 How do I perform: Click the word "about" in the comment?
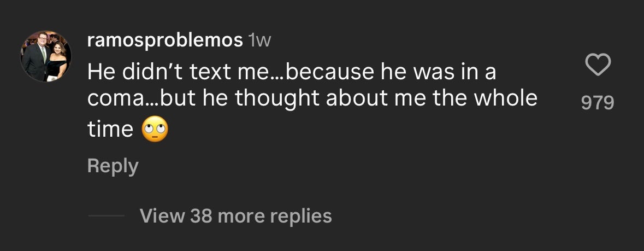point(347,98)
